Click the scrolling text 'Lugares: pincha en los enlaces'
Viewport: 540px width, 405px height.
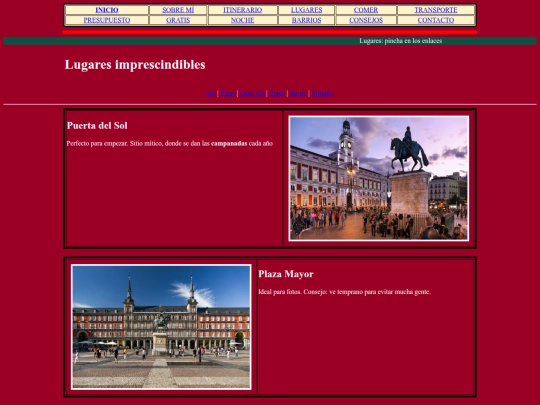pos(401,41)
